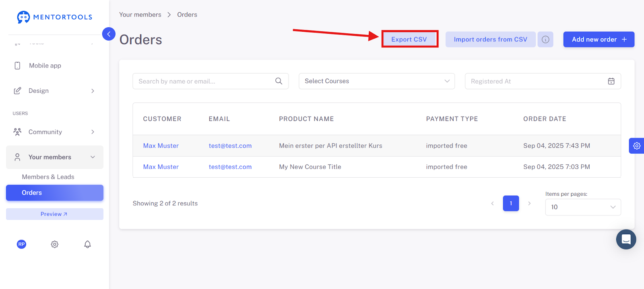Screen dimensions: 644x289
Task: Click the Your members person icon
Action: (17, 157)
